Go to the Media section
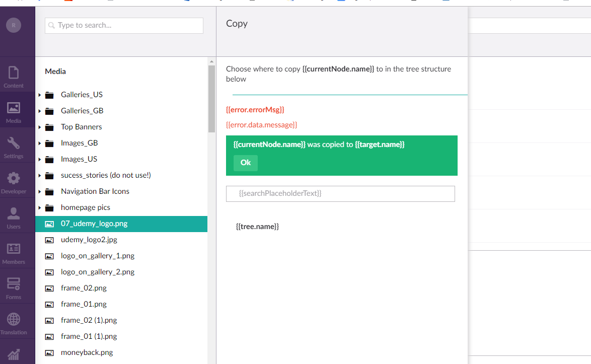Image resolution: width=591 pixels, height=364 pixels. 14,112
